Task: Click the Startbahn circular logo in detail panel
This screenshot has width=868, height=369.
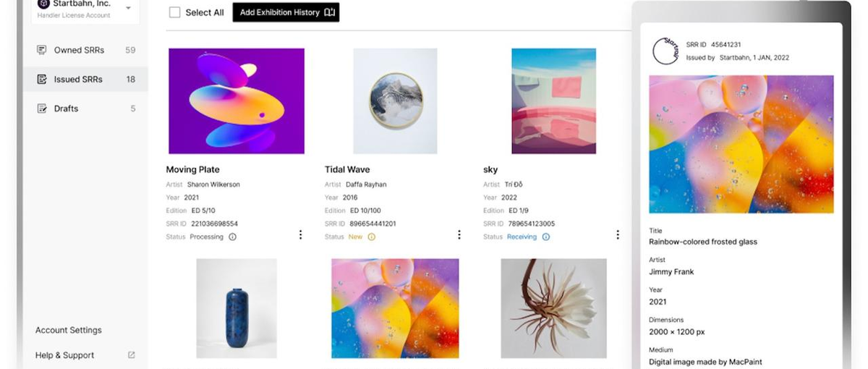Action: pyautogui.click(x=665, y=51)
